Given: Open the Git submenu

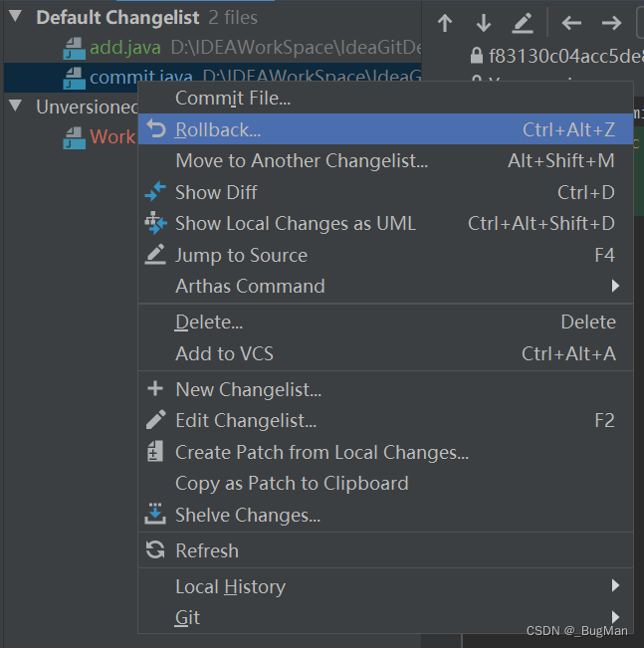Looking at the screenshot, I should click(x=385, y=618).
